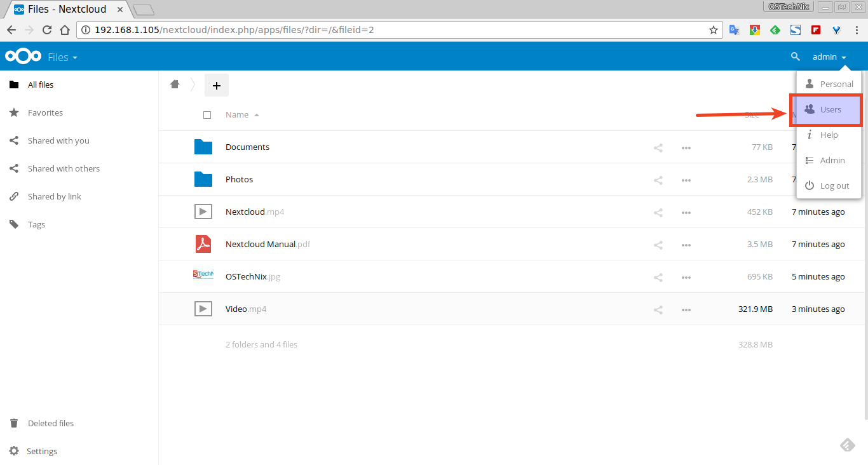Click the plus new file button

216,85
